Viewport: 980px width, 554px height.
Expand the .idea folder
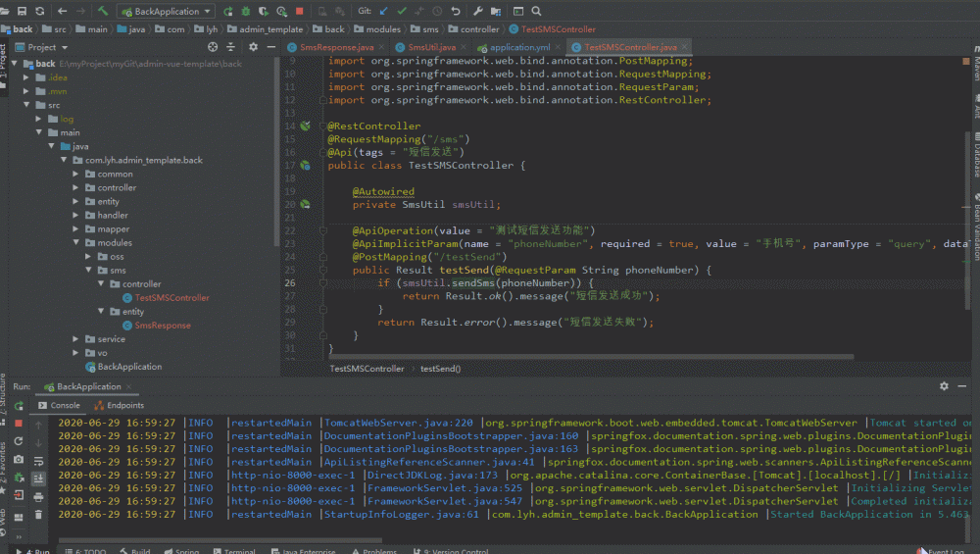(x=25, y=77)
